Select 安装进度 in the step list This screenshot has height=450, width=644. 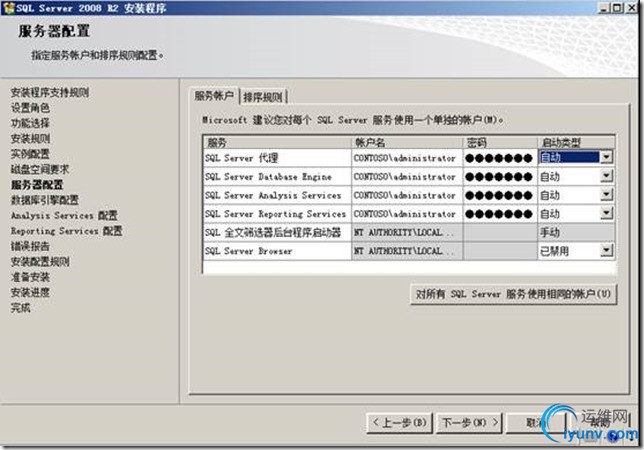click(x=30, y=292)
